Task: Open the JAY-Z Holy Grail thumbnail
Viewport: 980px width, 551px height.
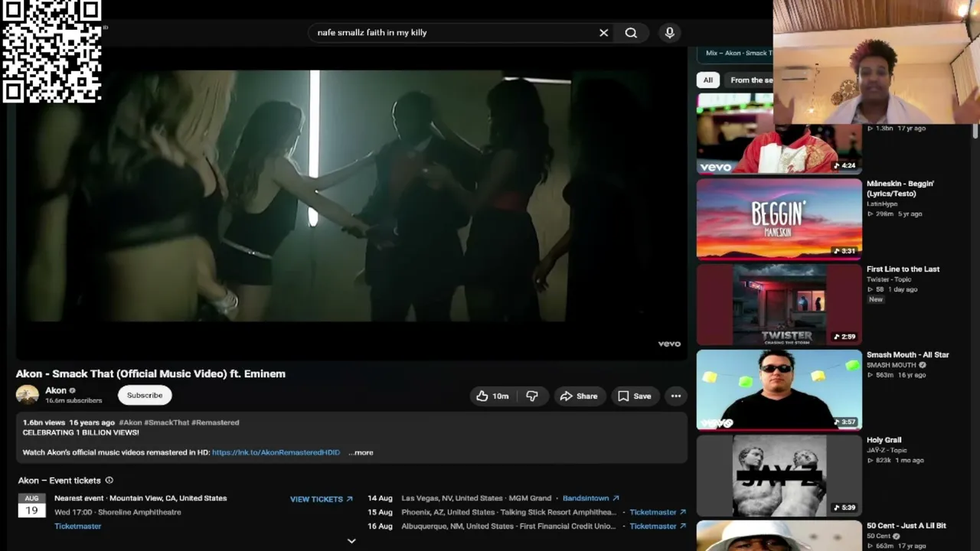Action: pyautogui.click(x=779, y=476)
